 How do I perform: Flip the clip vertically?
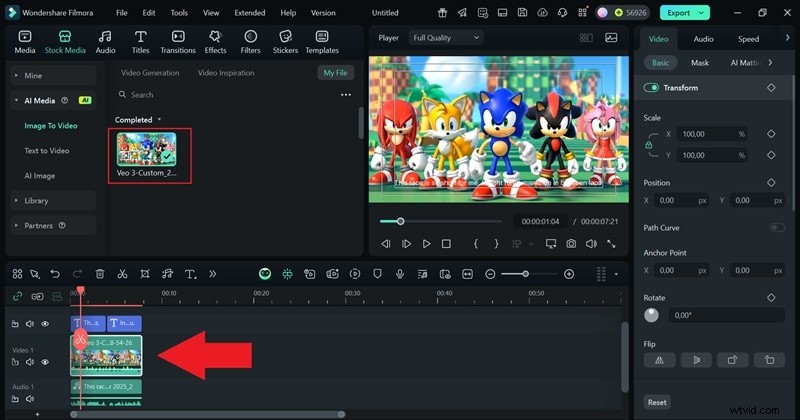coord(696,360)
